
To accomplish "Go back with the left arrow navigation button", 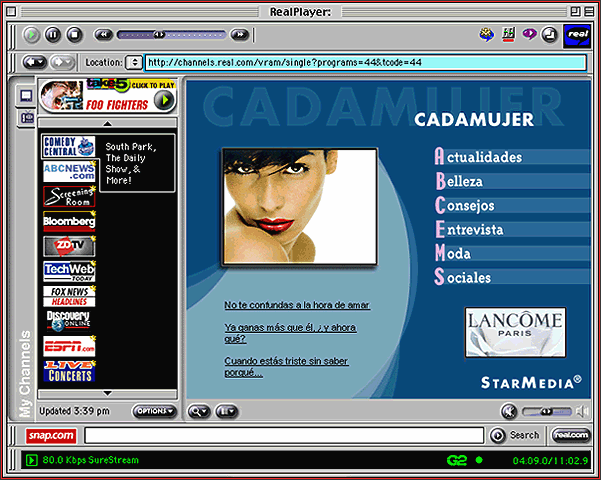I will coord(34,62).
